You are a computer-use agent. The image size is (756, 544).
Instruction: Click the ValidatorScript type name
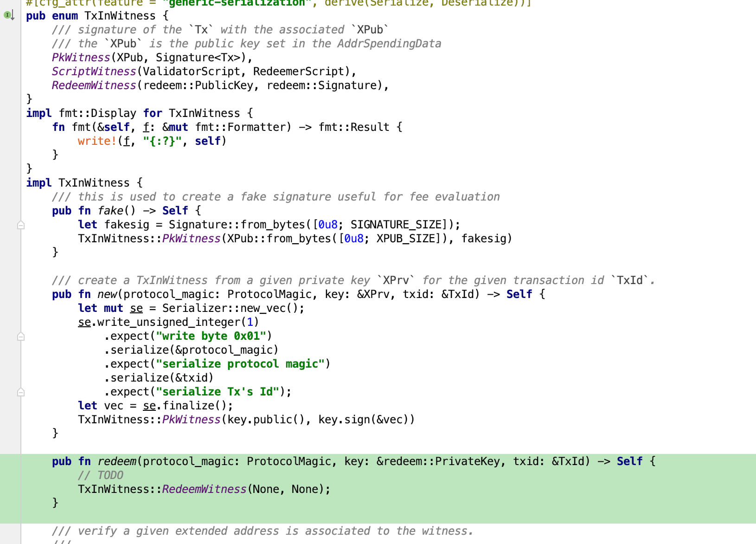192,71
